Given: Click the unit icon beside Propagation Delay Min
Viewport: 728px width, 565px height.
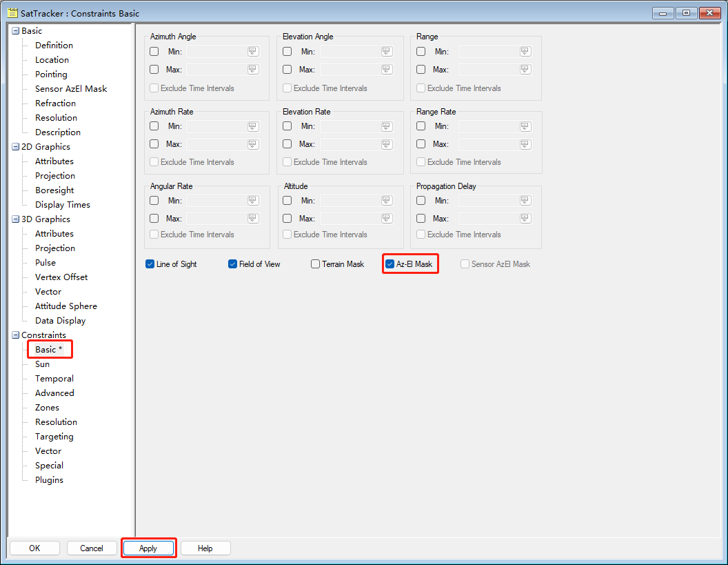Looking at the screenshot, I should click(525, 201).
